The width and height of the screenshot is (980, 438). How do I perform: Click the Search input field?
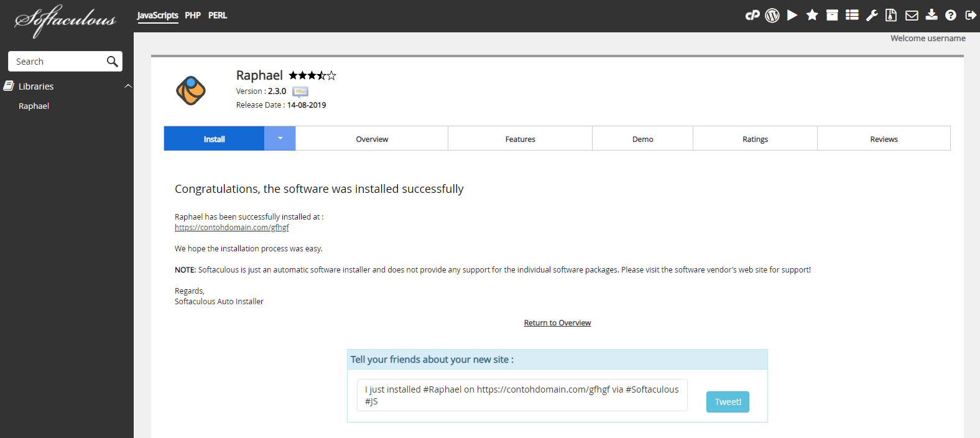57,62
